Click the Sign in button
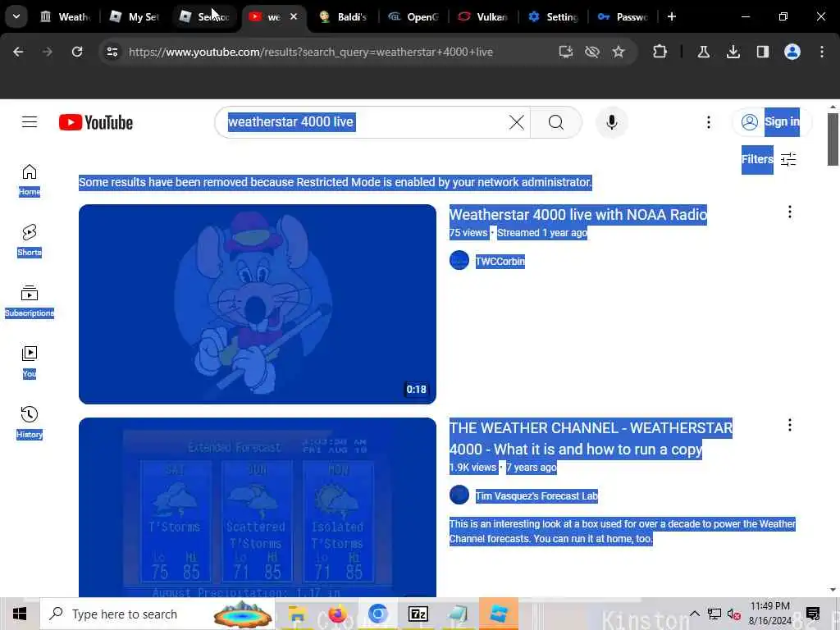 (x=771, y=122)
